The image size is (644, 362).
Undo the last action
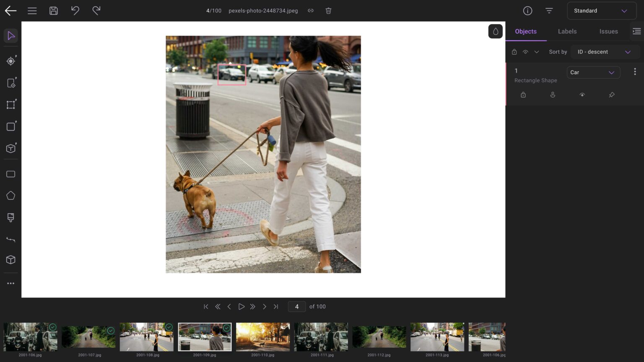(x=75, y=11)
